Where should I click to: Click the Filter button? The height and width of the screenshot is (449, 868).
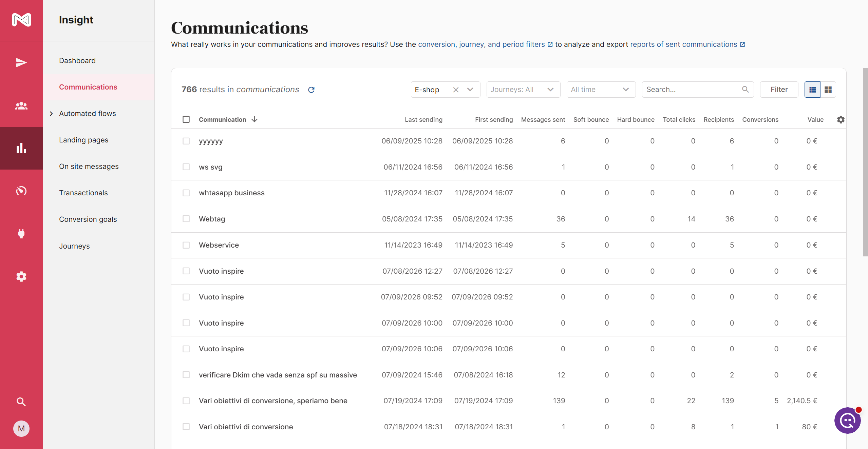pos(779,90)
